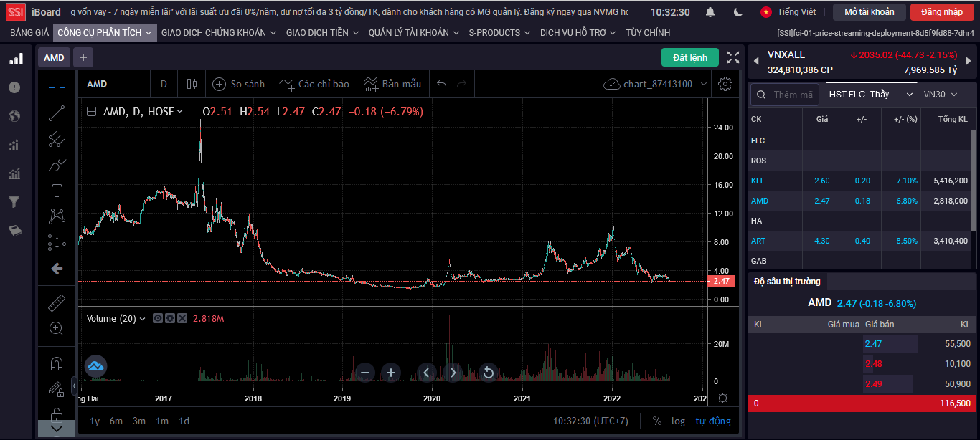Image resolution: width=980 pixels, height=440 pixels.
Task: Change the D chart interval
Action: [164, 84]
